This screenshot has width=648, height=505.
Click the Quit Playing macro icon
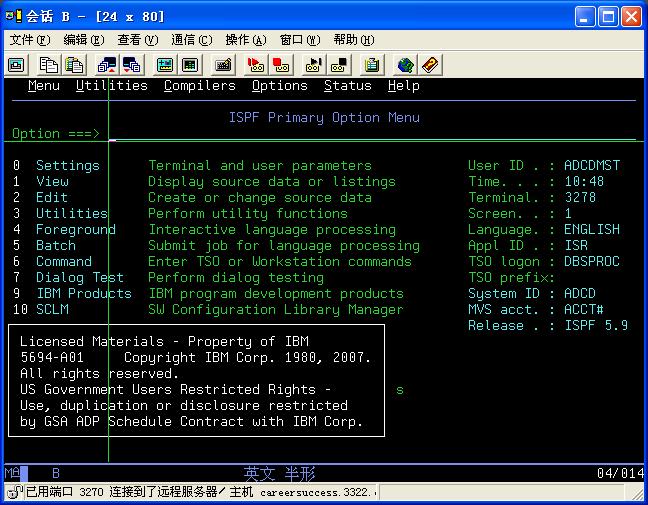339,65
